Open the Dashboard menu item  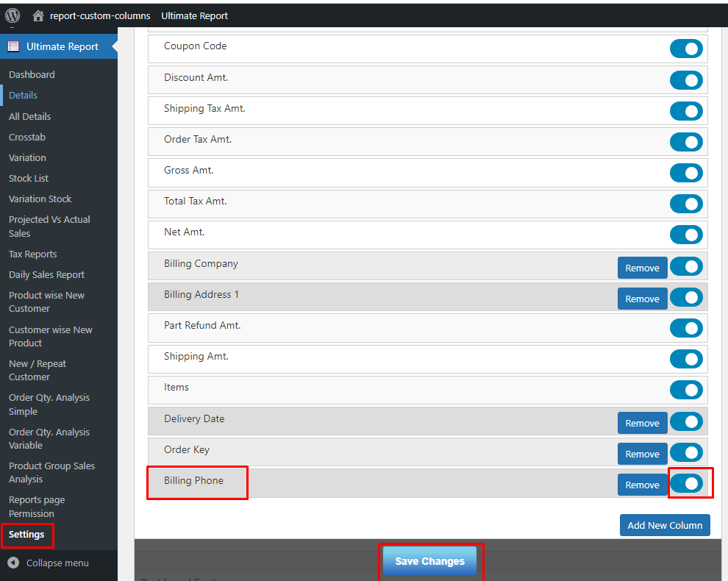32,74
